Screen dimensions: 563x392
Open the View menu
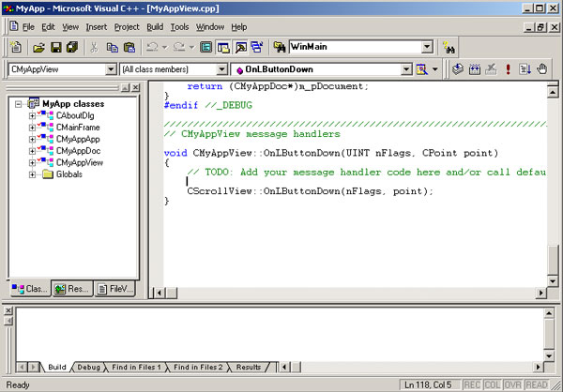click(x=70, y=27)
